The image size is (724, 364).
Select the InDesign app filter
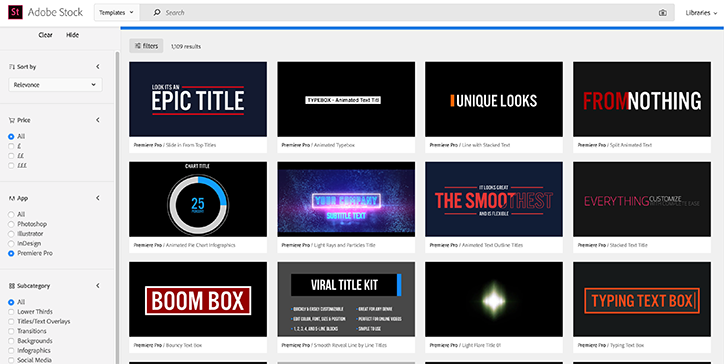pyautogui.click(x=11, y=244)
